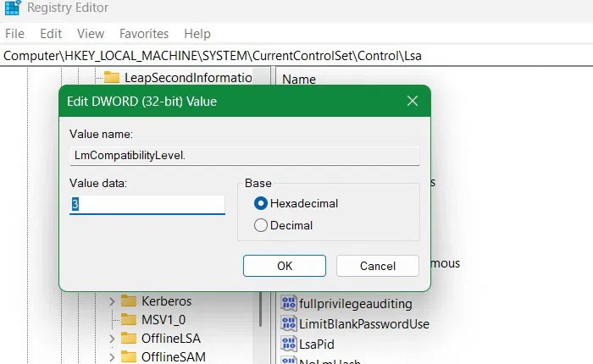593x364 pixels.
Task: Select the LeapSecondInformation tree entry
Action: click(x=188, y=78)
